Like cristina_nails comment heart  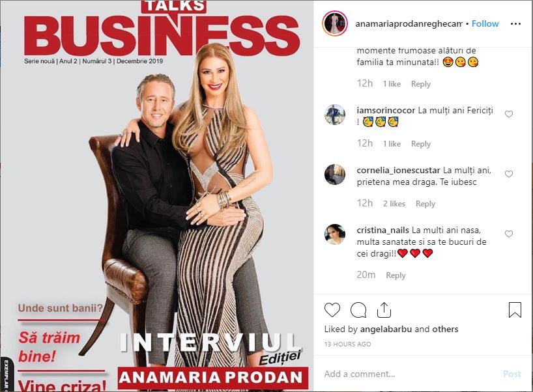(x=509, y=234)
